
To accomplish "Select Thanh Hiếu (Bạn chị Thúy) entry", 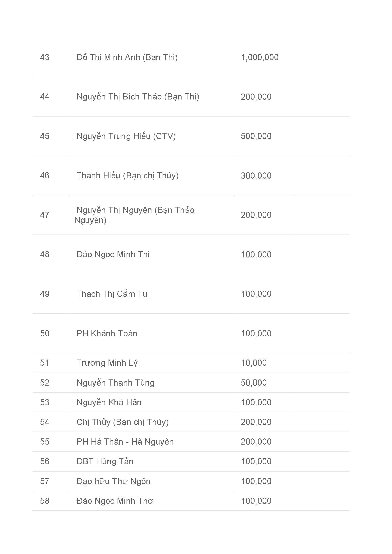I will (128, 176).
